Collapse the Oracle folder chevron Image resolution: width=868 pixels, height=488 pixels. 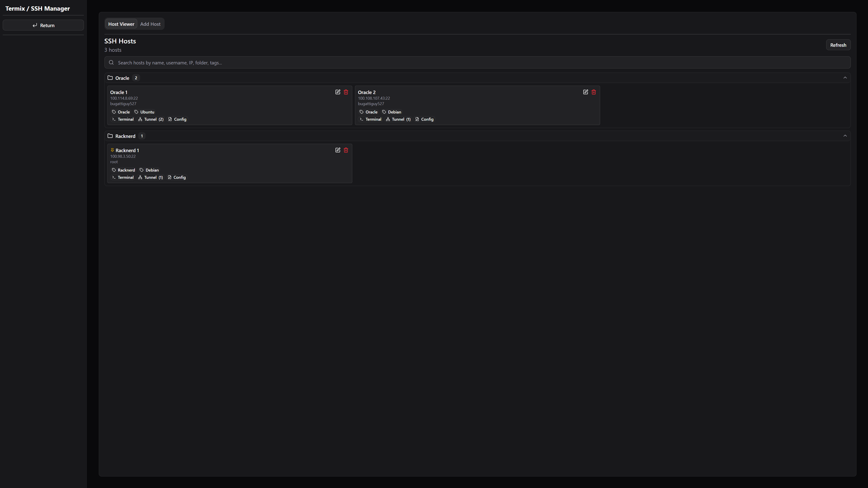point(845,78)
